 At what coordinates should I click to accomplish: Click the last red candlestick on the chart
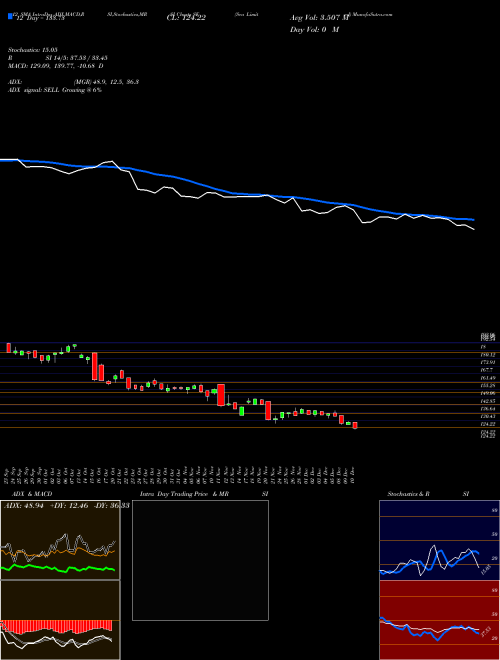(x=355, y=425)
